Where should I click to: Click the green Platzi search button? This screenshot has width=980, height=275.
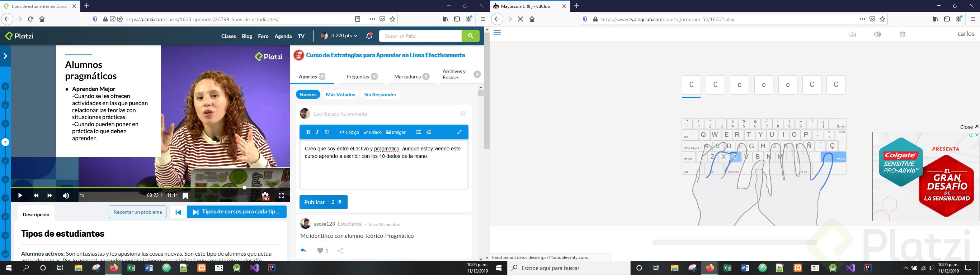tap(471, 36)
